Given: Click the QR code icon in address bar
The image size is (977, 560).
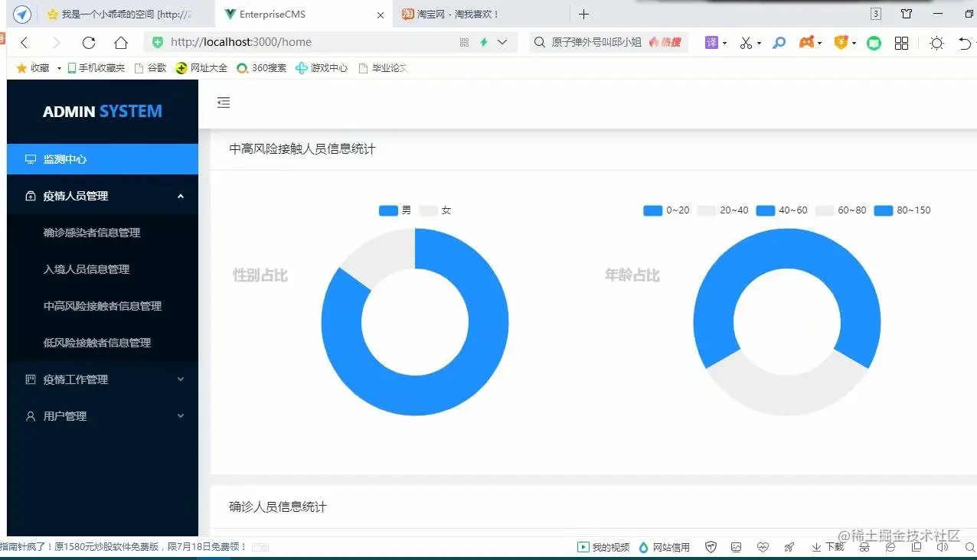Looking at the screenshot, I should click(x=464, y=43).
